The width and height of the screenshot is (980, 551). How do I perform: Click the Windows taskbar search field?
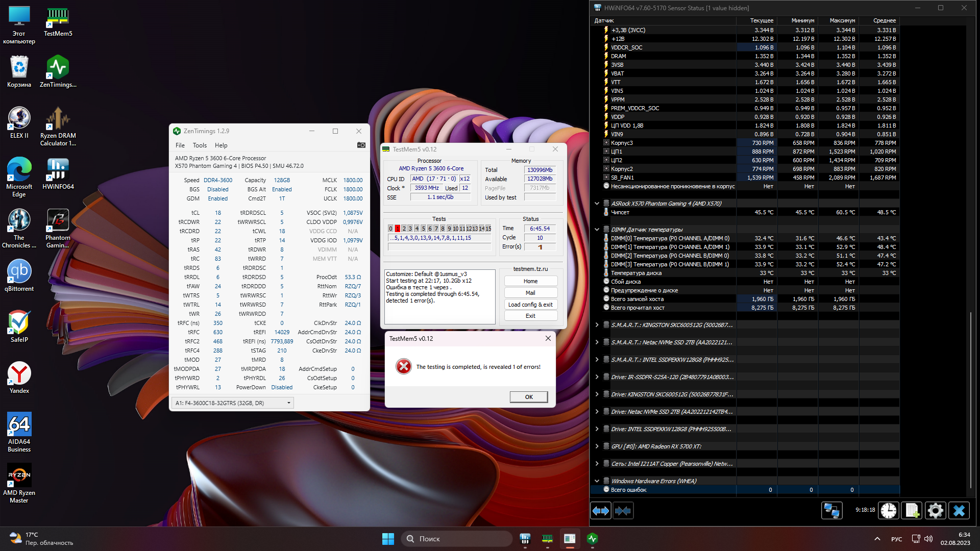point(457,539)
